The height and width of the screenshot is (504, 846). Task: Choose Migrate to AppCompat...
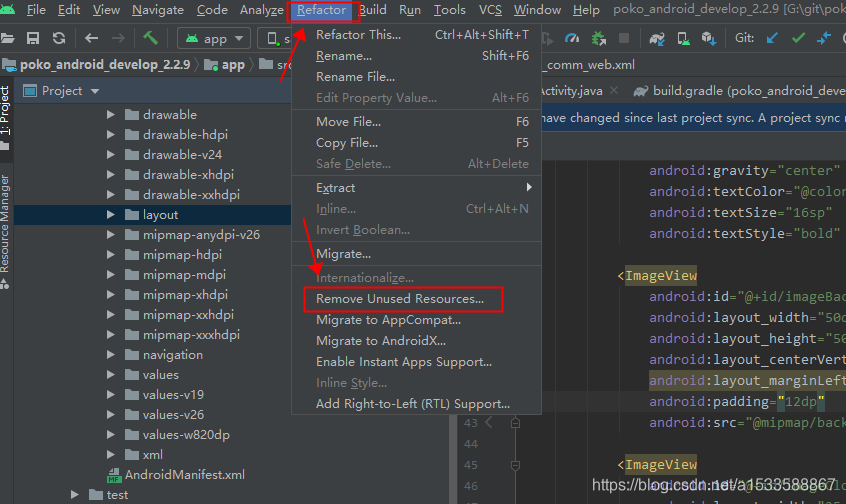pos(417,319)
